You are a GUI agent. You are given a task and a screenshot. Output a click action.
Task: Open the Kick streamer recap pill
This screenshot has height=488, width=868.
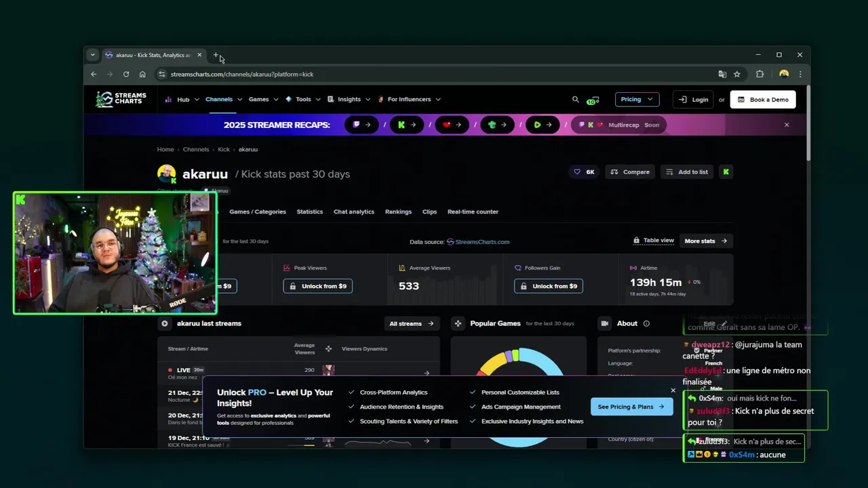[407, 125]
